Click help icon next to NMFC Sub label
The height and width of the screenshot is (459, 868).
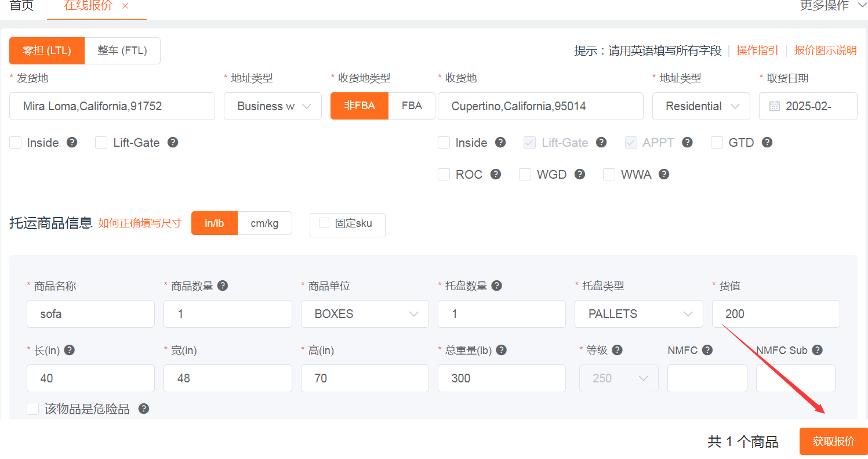coord(817,350)
